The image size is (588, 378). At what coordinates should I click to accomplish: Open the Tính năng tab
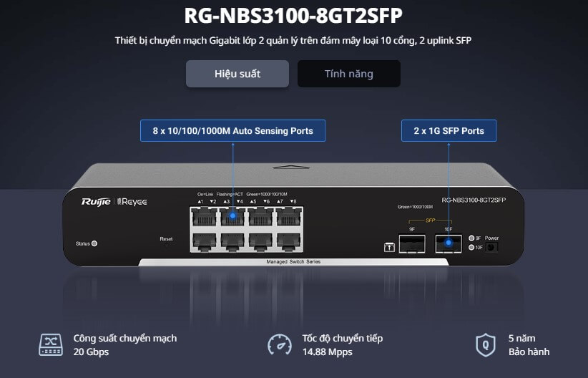[349, 74]
